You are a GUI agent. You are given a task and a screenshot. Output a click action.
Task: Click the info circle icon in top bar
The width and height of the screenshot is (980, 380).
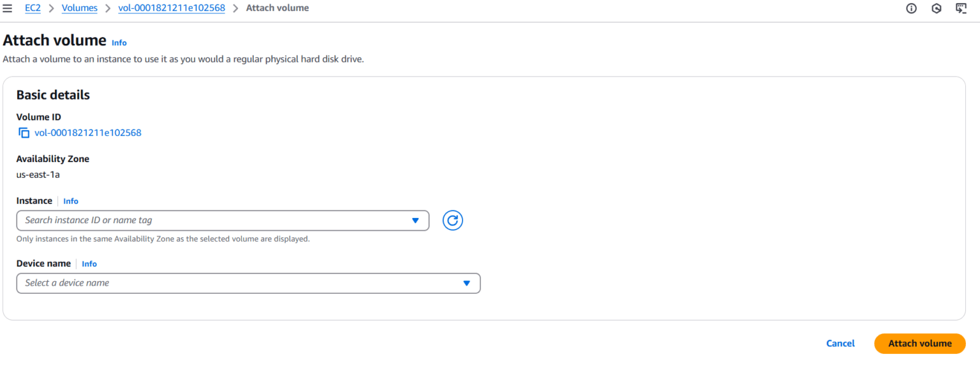[x=911, y=8]
